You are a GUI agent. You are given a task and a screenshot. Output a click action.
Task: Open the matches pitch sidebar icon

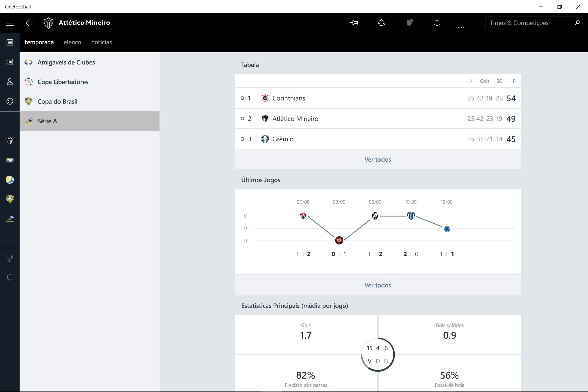coord(10,62)
